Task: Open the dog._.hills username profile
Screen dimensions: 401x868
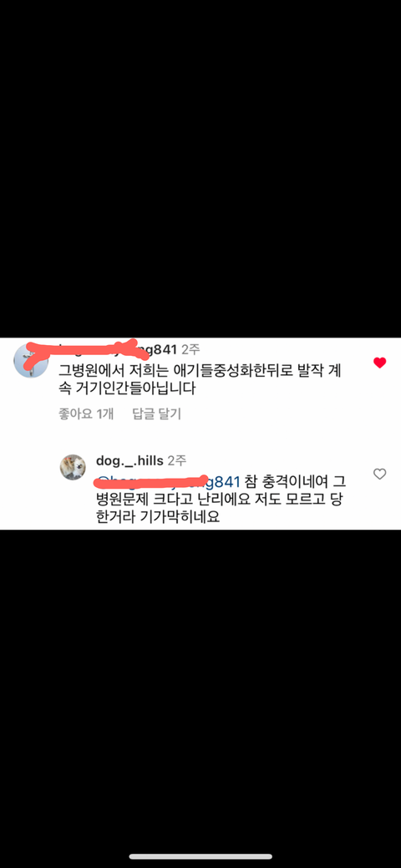Action: point(129,460)
